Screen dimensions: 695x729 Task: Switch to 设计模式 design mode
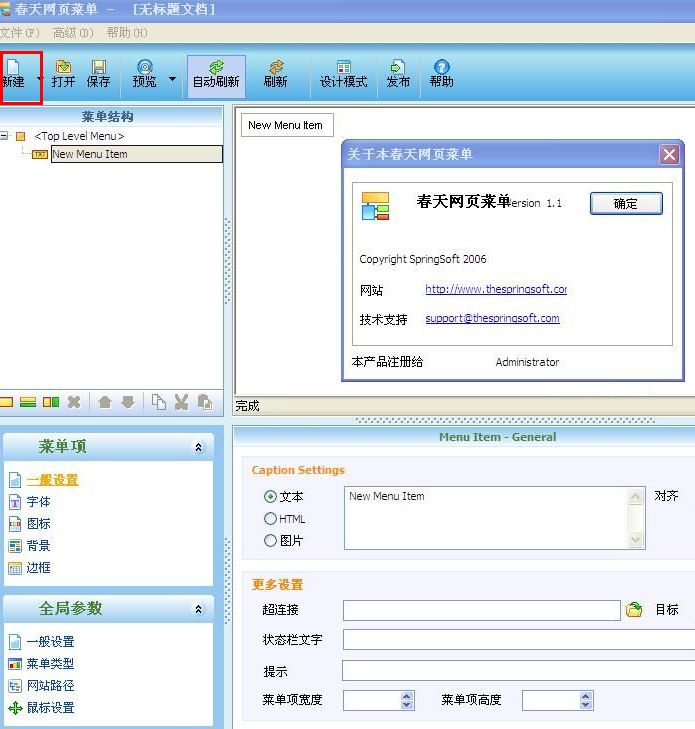tap(344, 74)
